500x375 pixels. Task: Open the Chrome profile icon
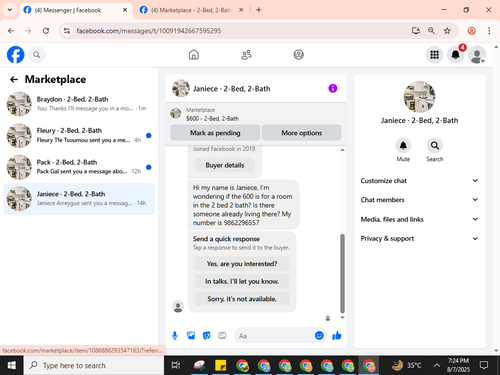click(472, 31)
